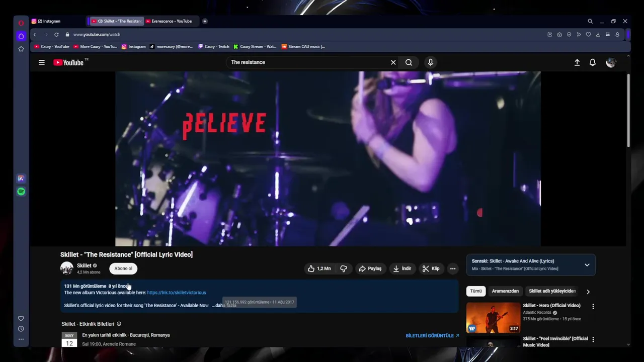Image resolution: width=644 pixels, height=362 pixels.
Task: Open the ad blocker shield icon
Action: [569, 35]
